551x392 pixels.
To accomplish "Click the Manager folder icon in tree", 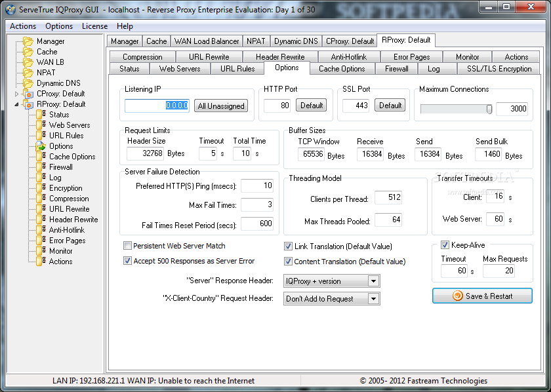I will tap(28, 41).
